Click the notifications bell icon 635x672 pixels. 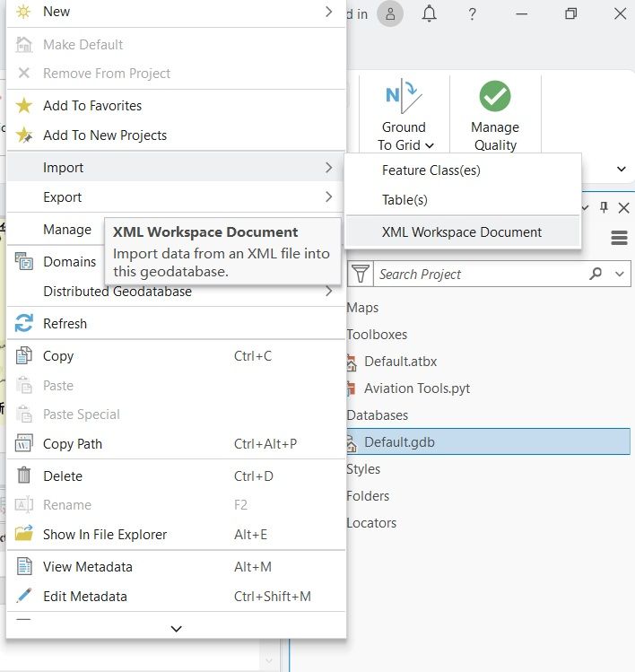(430, 13)
